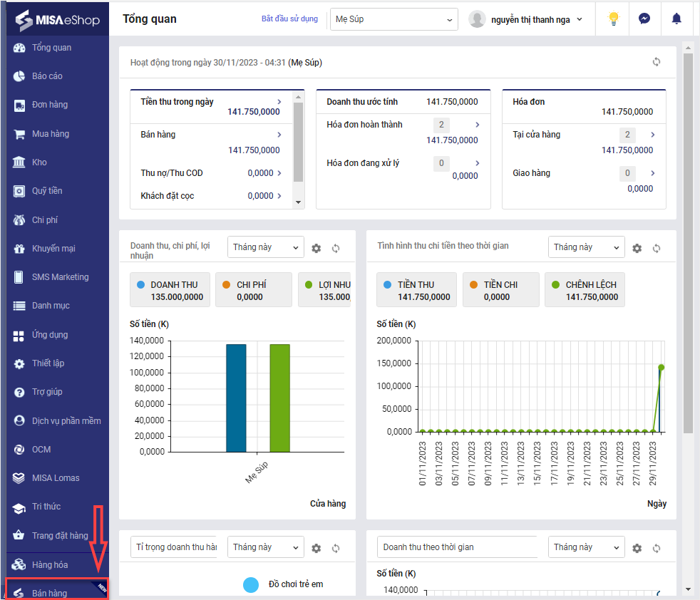Toggle the CHÊNH LỆCH legend series
This screenshot has width=700, height=600.
pos(585,290)
